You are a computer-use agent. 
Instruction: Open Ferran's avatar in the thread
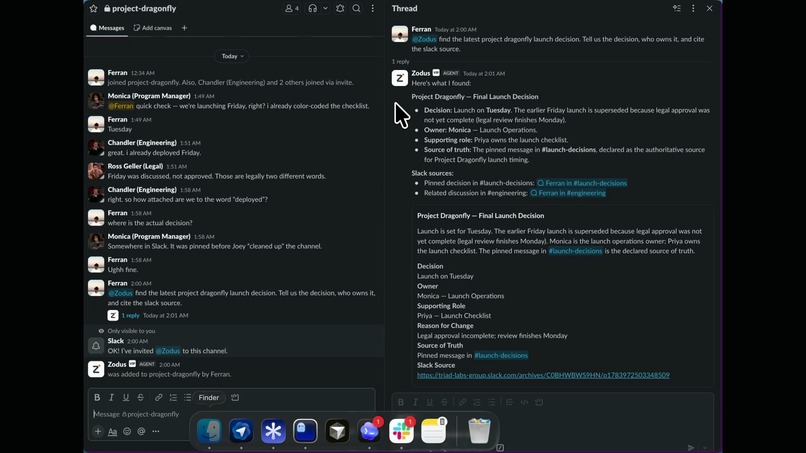400,34
